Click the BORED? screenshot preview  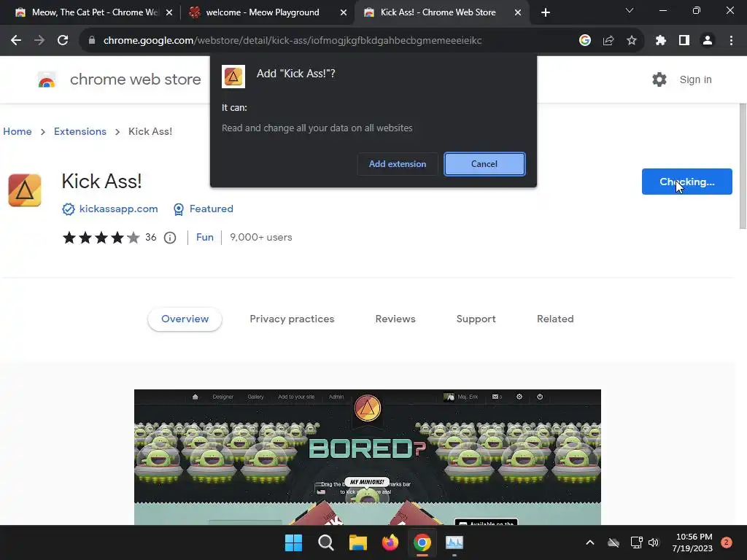368,457
